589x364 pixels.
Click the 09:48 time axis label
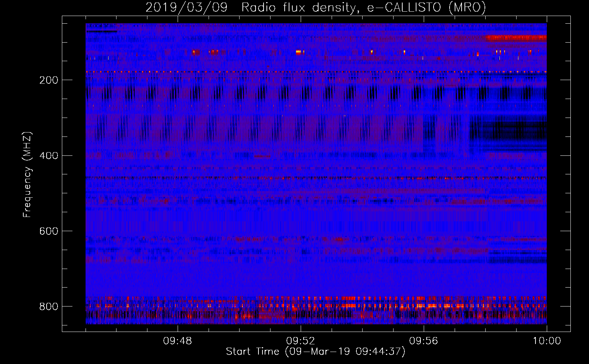[x=178, y=341]
